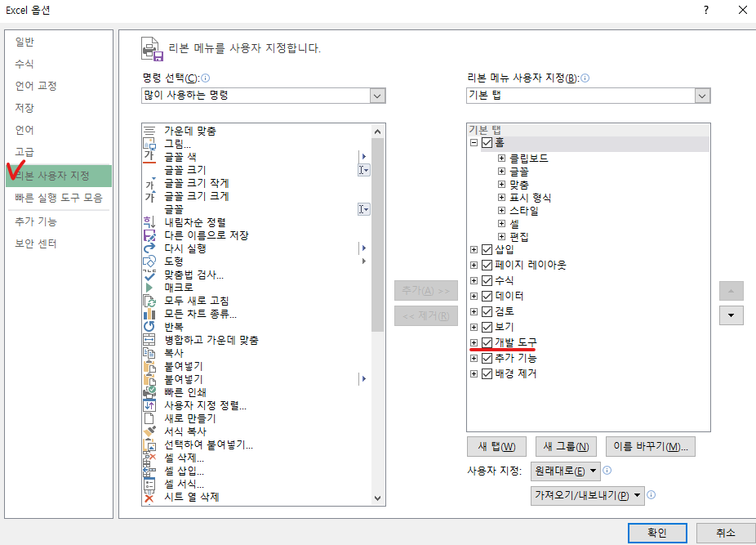The image size is (756, 545).
Task: Click the 맞춤법 검사 icon
Action: [x=149, y=275]
